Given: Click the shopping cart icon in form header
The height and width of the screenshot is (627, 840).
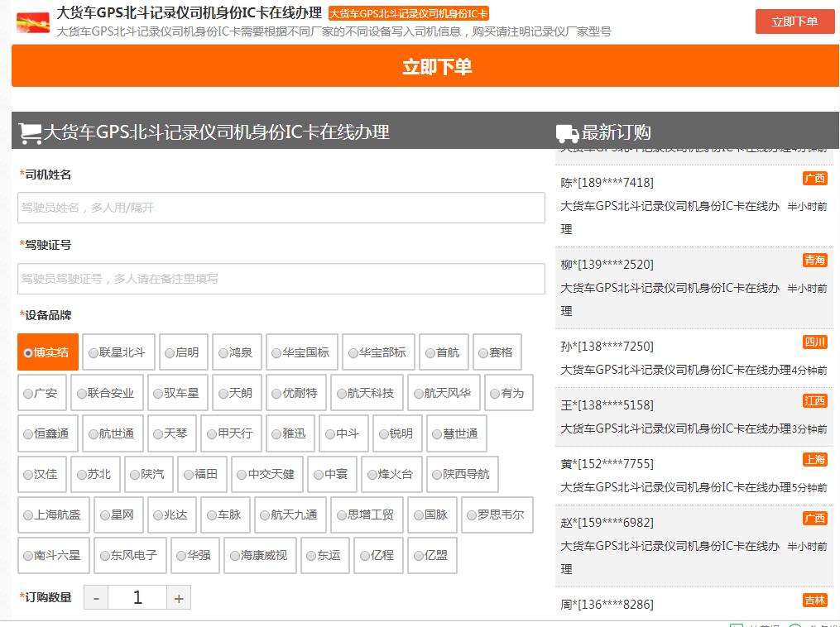Looking at the screenshot, I should [x=30, y=132].
